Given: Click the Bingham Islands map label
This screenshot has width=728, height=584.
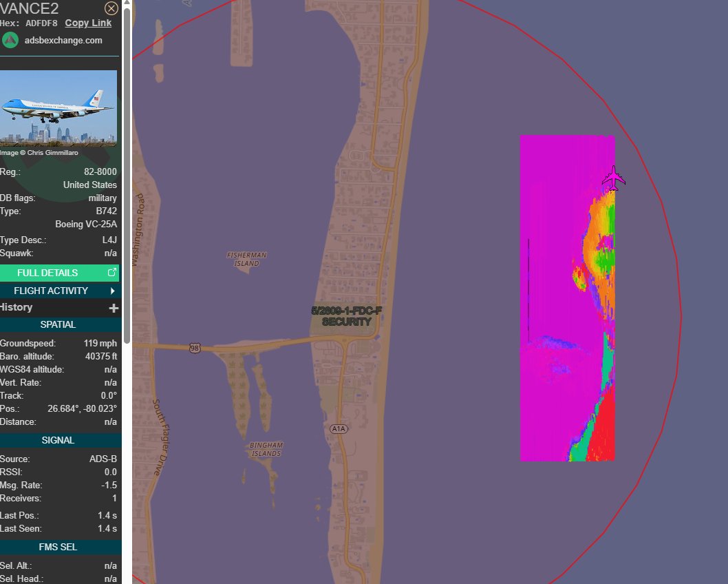Looking at the screenshot, I should 266,449.
